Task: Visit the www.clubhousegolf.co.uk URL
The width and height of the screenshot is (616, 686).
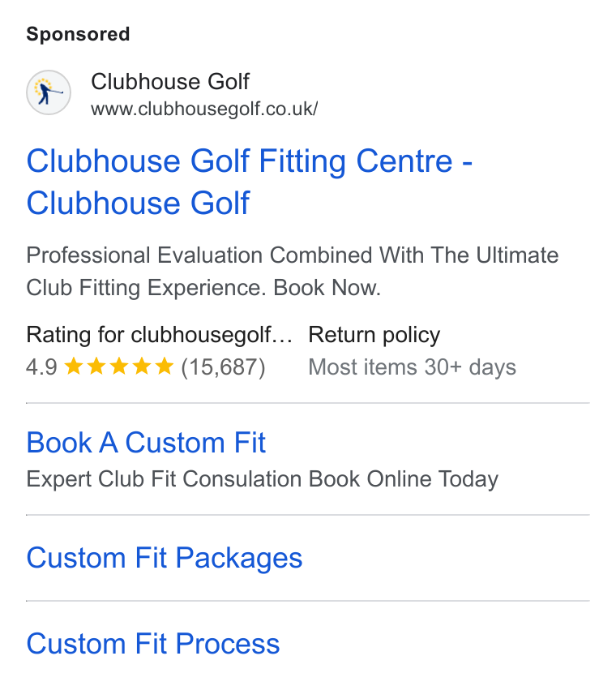Action: [x=204, y=109]
